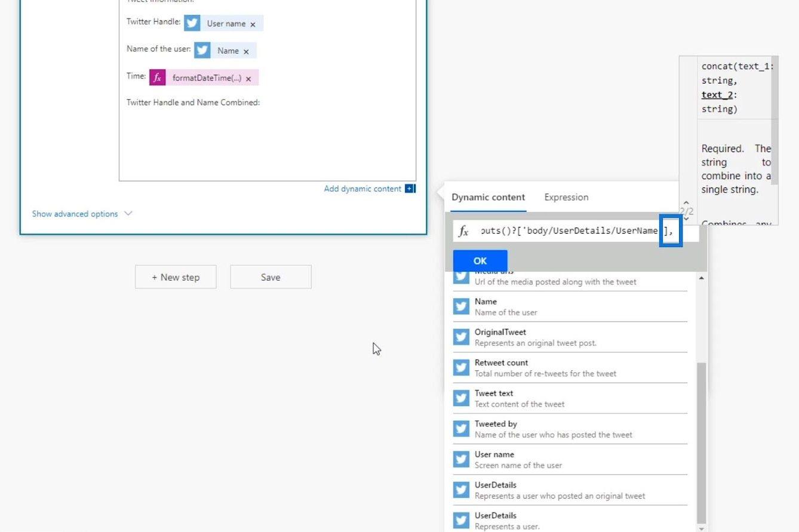Click the scroll-down arrow of content list
Screen dimensions: 799x532
pos(701,528)
